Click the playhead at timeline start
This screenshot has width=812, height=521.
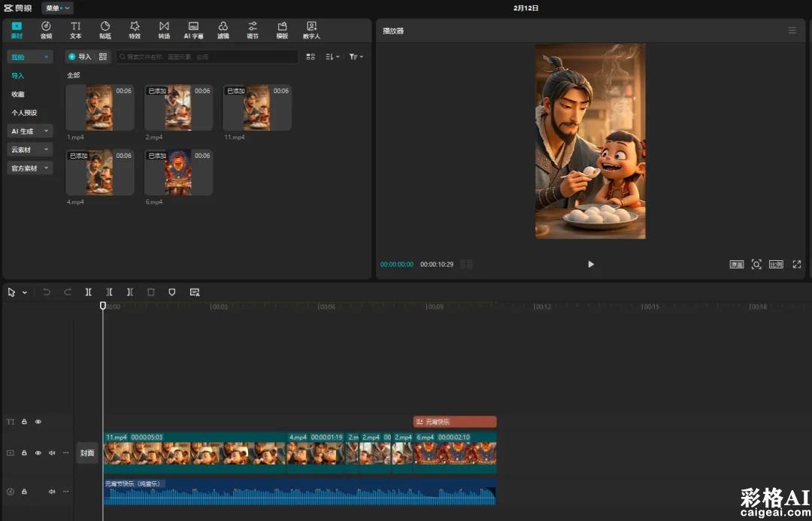(x=103, y=306)
